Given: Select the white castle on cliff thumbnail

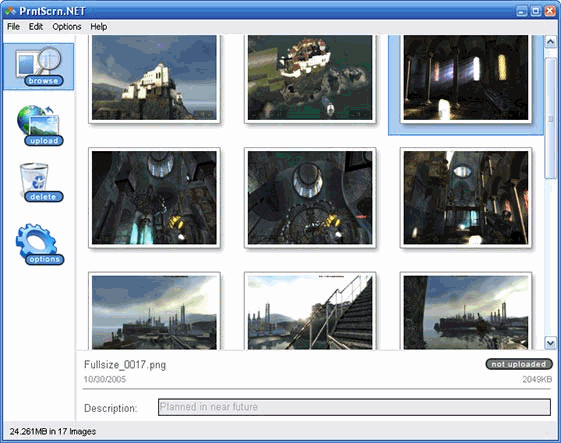Looking at the screenshot, I should pyautogui.click(x=154, y=78).
